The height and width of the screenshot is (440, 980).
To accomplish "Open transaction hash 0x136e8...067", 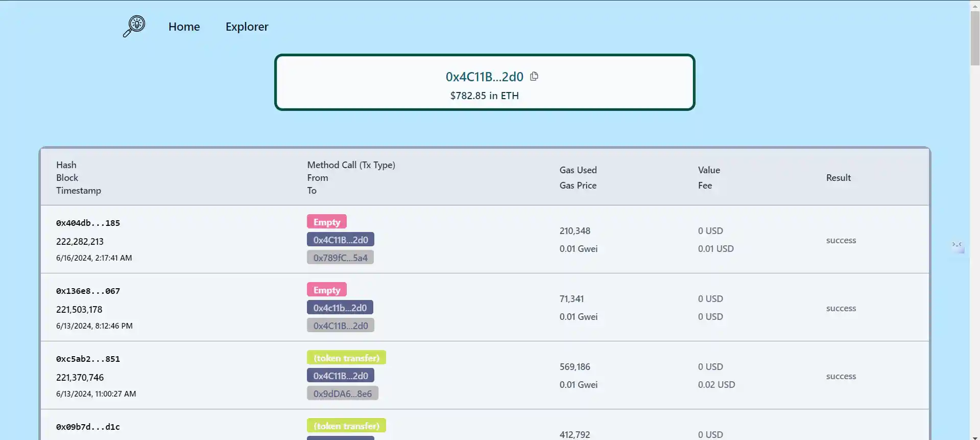I will point(88,291).
